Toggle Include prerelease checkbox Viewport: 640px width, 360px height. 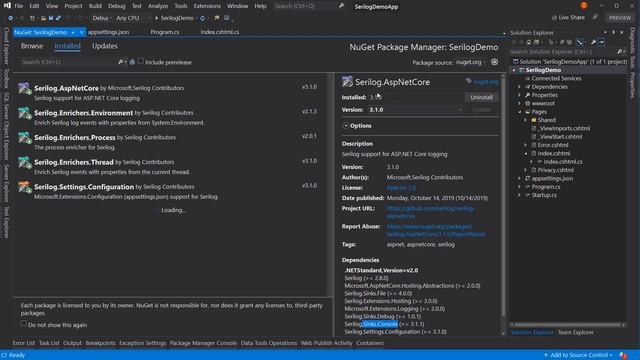click(140, 61)
